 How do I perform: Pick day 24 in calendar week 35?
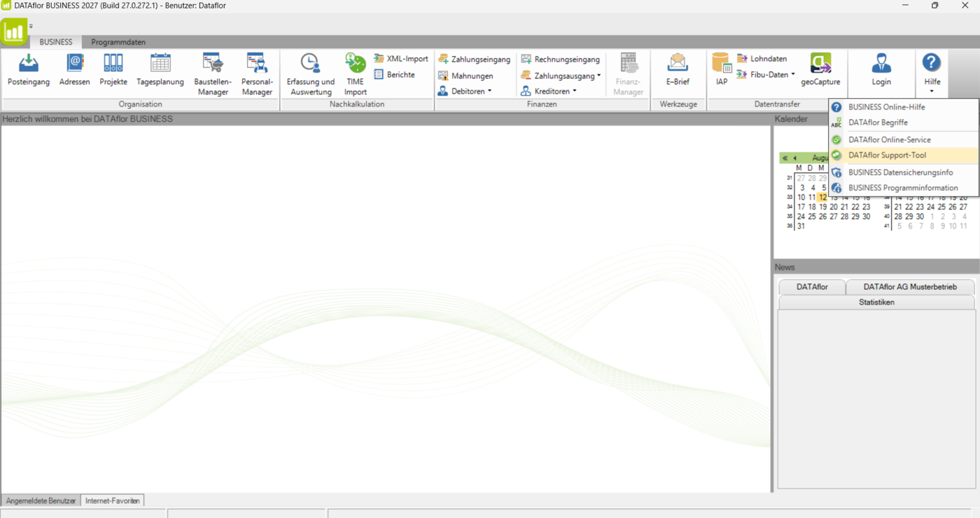[x=801, y=216]
